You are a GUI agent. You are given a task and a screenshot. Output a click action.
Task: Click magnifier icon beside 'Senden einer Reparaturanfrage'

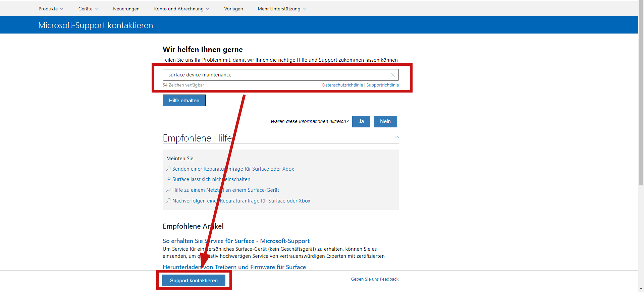tap(168, 169)
